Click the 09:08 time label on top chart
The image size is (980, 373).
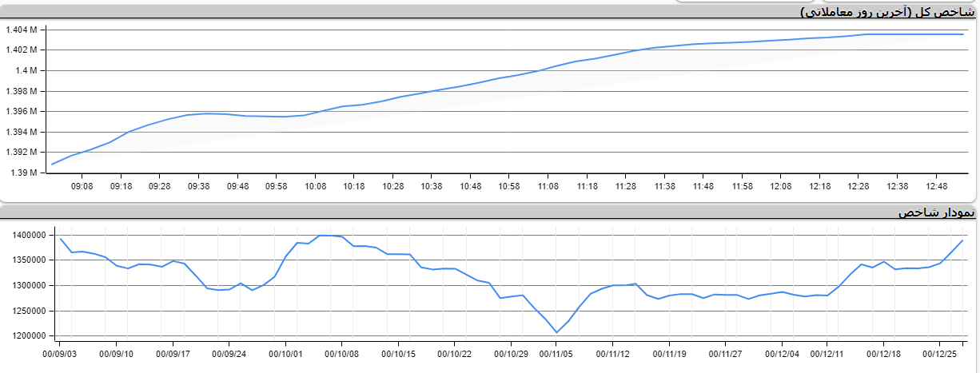(82, 186)
